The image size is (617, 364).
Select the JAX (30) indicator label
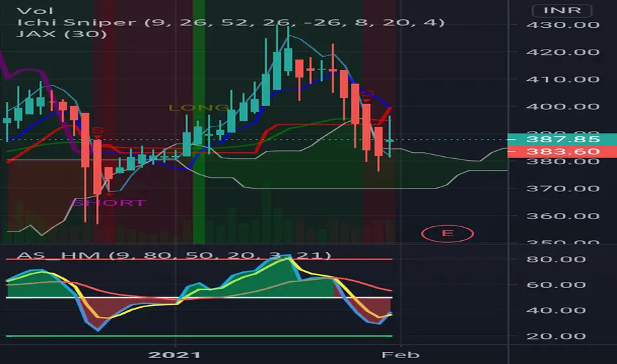click(x=62, y=34)
